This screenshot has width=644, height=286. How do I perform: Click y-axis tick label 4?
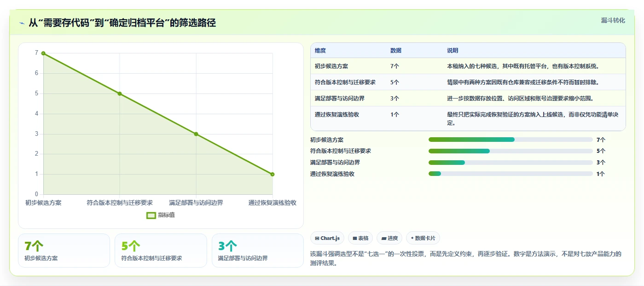click(36, 114)
